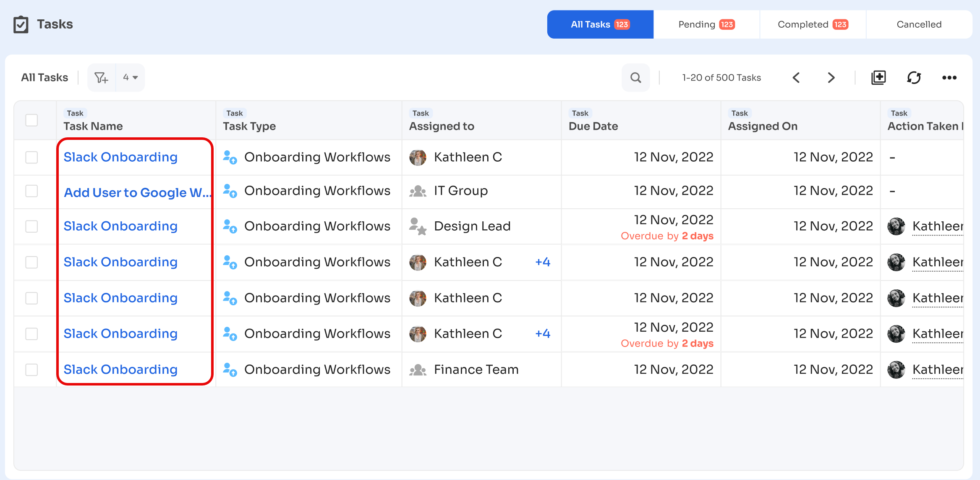Click the add new task icon
Image resolution: width=980 pixels, height=480 pixels.
click(x=878, y=78)
